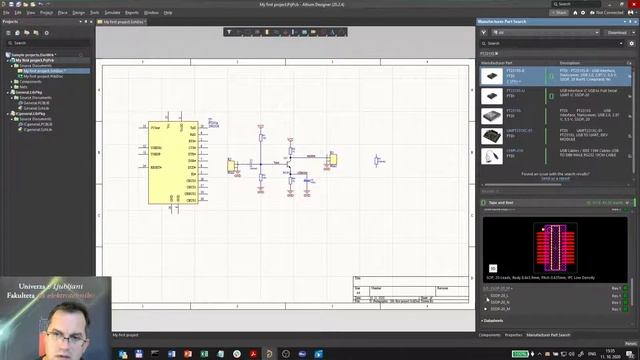Open the arrow next to the Download button
Viewport: 640px width, 360px height.
634,32
